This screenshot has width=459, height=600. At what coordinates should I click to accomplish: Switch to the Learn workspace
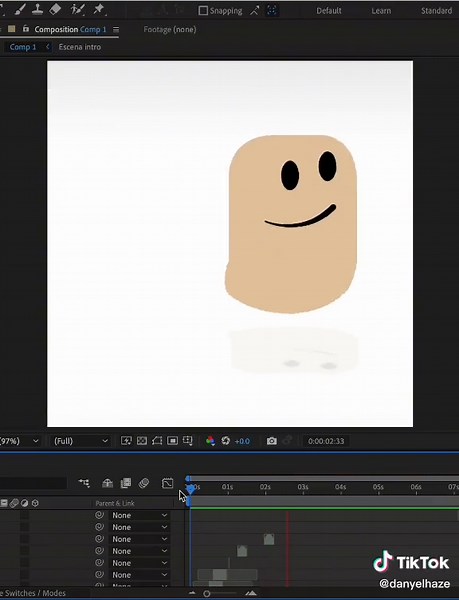(x=381, y=11)
